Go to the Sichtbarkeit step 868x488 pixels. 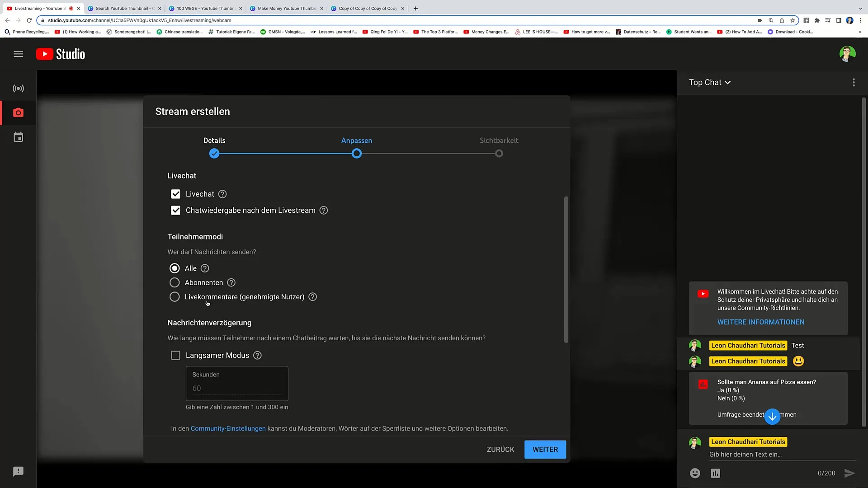[x=499, y=147]
